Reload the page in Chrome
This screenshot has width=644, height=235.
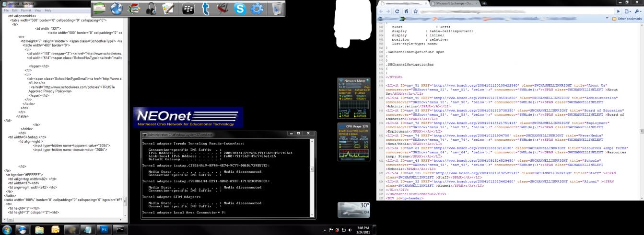click(397, 11)
